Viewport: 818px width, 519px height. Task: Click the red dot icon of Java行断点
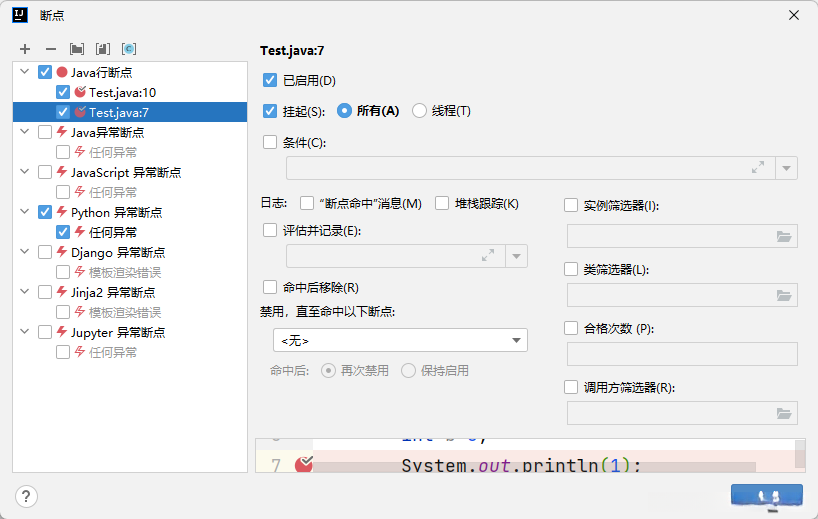coord(62,72)
